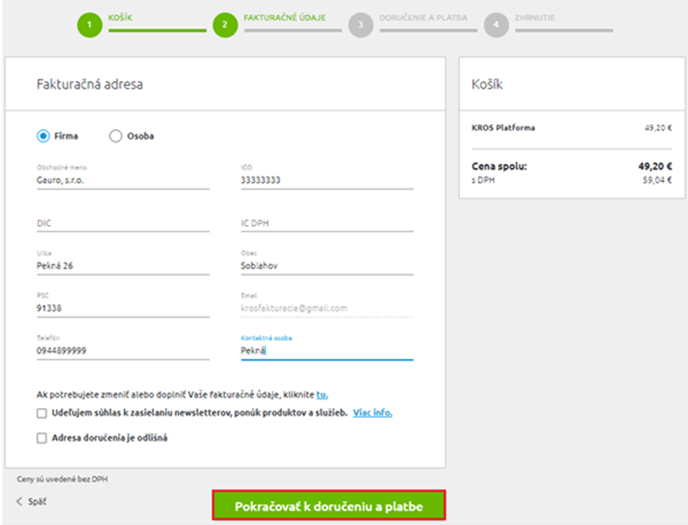Screen dimensions: 688x525
Task: Open the KOŠÍK step label
Action: click(x=121, y=18)
